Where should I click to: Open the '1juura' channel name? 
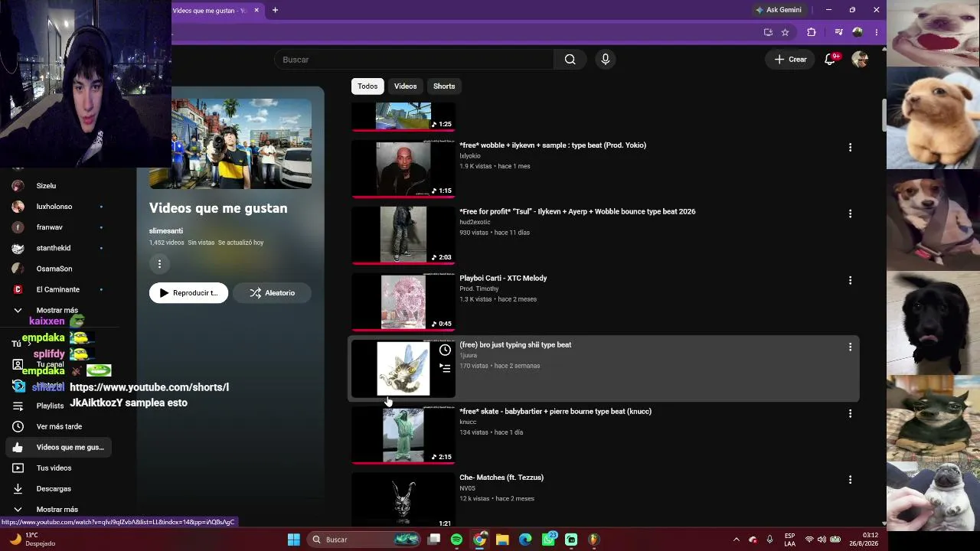tap(468, 355)
